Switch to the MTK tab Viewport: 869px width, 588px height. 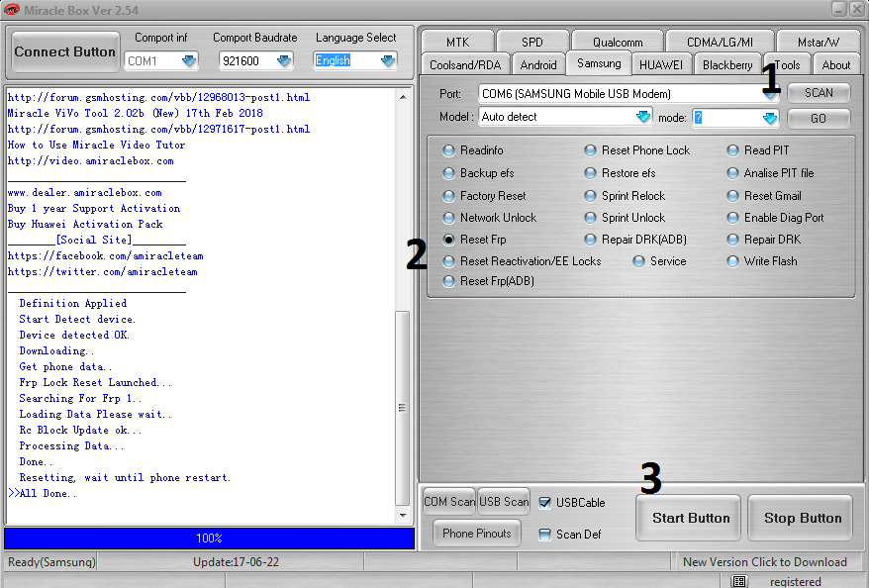pyautogui.click(x=458, y=43)
